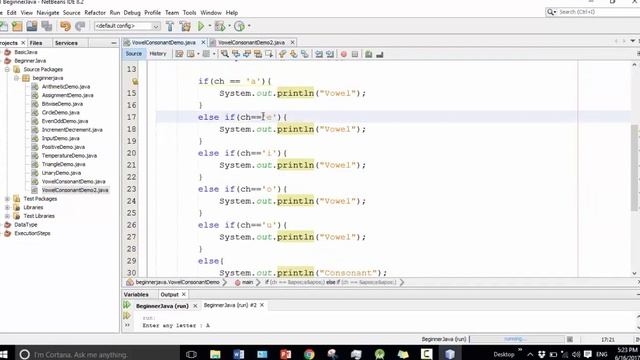Toggle Rectangular Selection in editor toolbar
The height and width of the screenshot is (360, 640).
pos(269,54)
